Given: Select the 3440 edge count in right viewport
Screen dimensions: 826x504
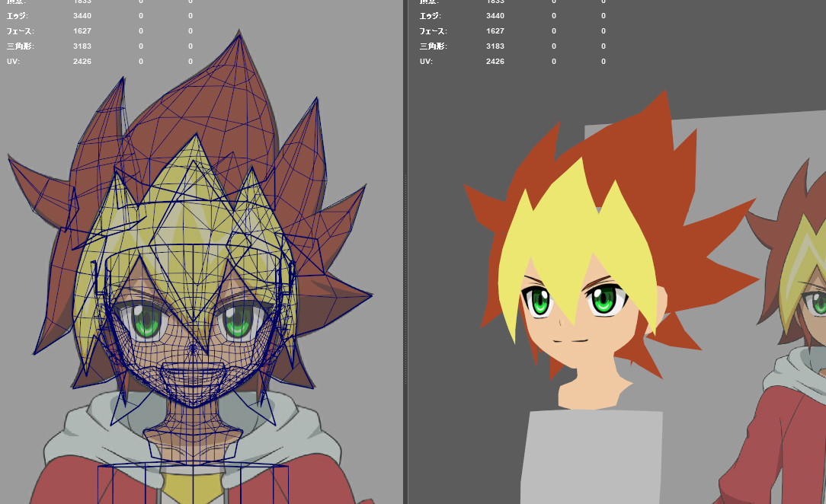Looking at the screenshot, I should tap(495, 16).
